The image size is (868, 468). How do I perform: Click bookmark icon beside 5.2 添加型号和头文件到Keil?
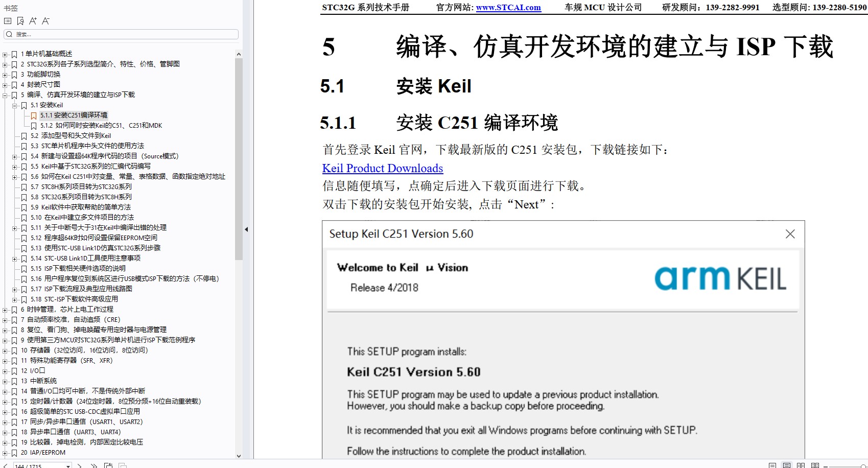click(x=24, y=136)
